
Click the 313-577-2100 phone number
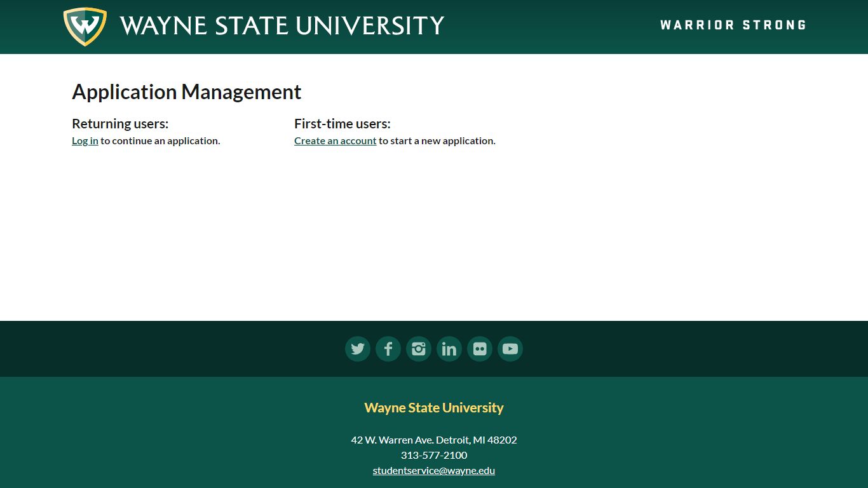coord(434,455)
